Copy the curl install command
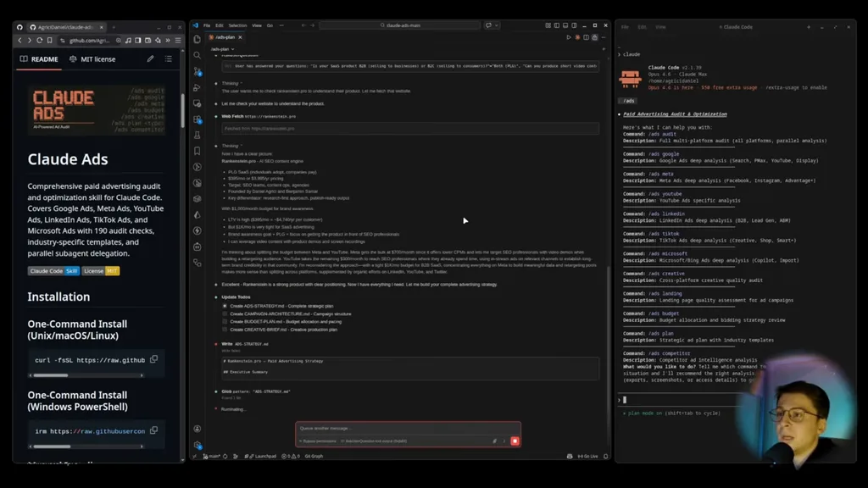 pos(154,359)
